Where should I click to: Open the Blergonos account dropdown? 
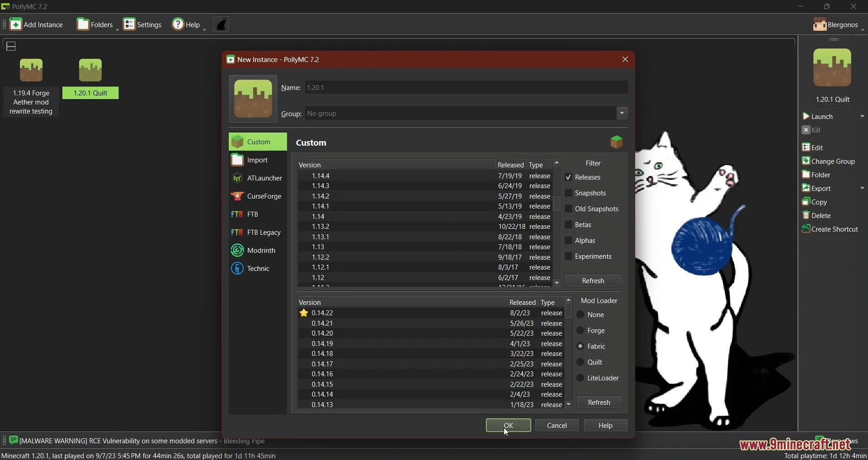tap(839, 25)
